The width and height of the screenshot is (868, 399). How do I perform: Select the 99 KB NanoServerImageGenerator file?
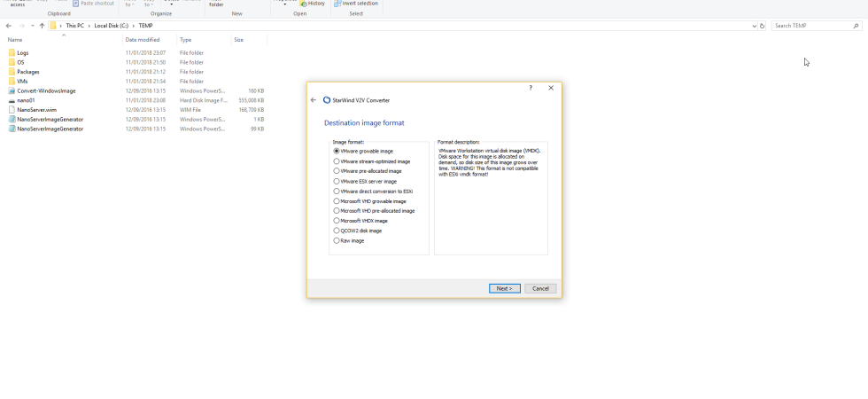coord(50,129)
